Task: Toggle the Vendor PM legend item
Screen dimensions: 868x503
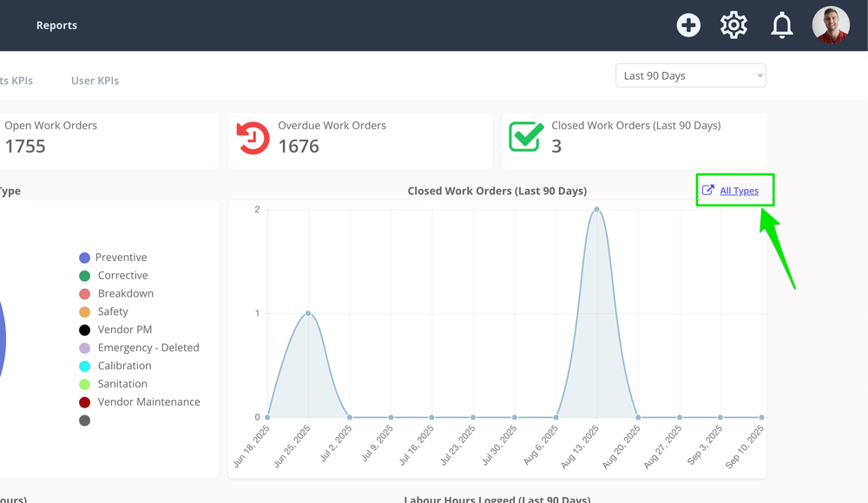Action: (x=115, y=330)
